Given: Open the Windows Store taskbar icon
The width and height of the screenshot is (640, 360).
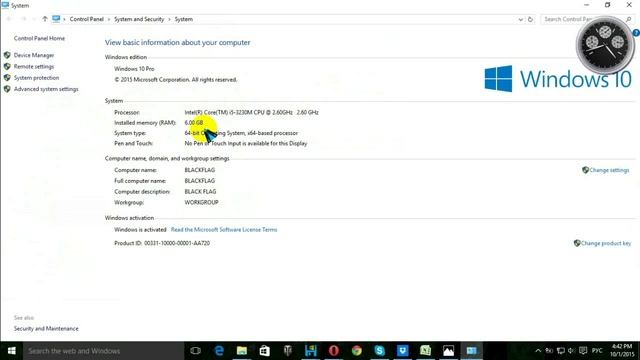Looking at the screenshot, I should pos(264,351).
